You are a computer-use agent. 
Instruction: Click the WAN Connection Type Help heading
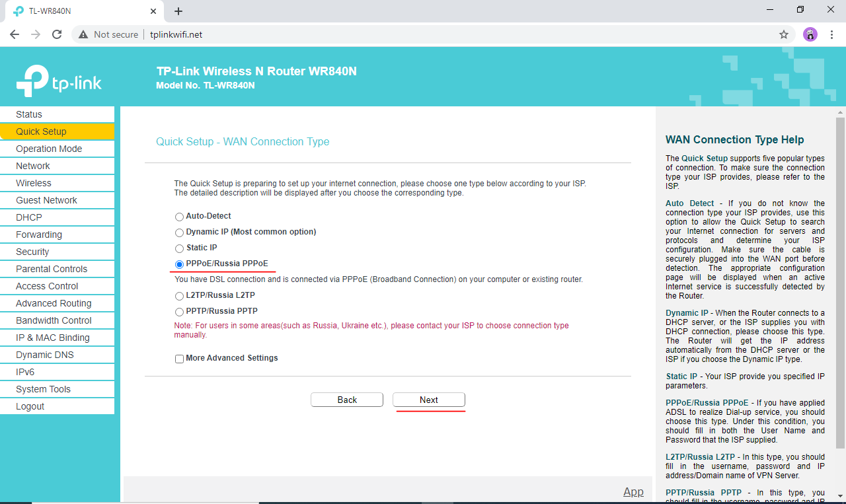tap(734, 139)
